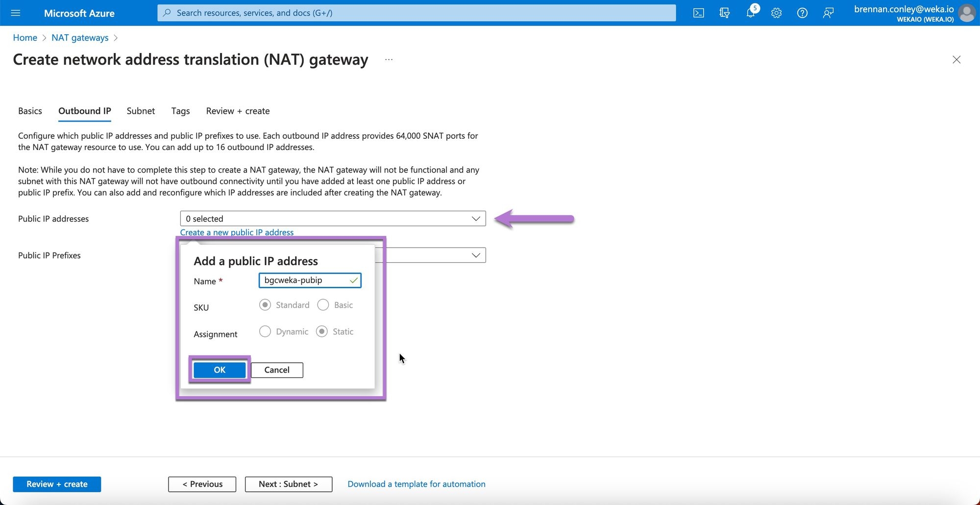Click the NAT gateways breadcrumb link
This screenshot has width=980, height=505.
coord(80,38)
